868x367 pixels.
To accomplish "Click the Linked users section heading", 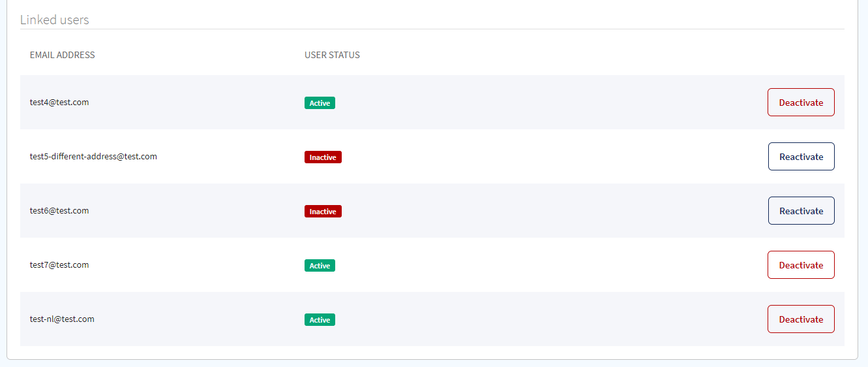I will click(55, 20).
